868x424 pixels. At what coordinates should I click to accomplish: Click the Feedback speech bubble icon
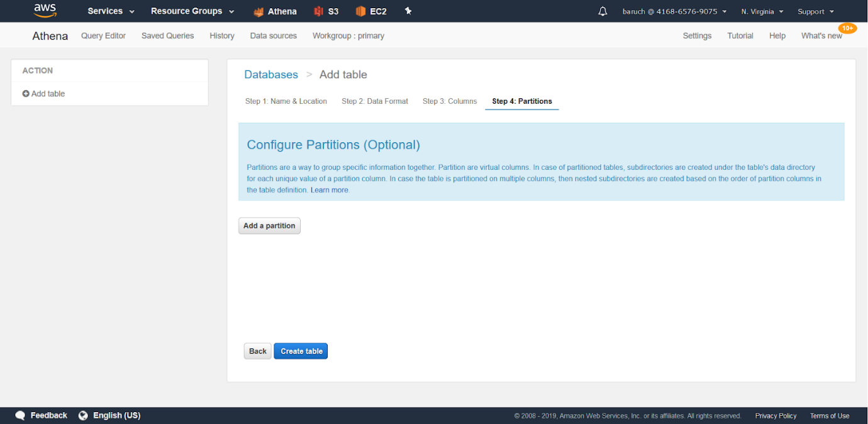pos(20,415)
